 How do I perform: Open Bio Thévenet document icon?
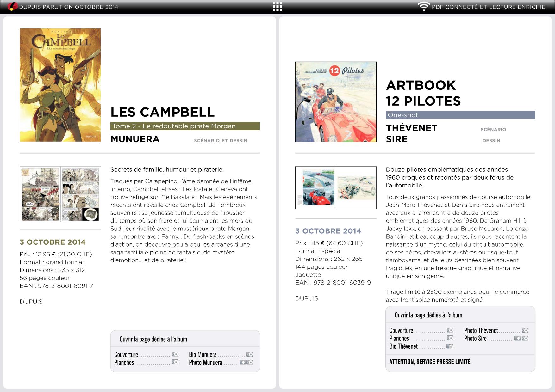click(450, 346)
